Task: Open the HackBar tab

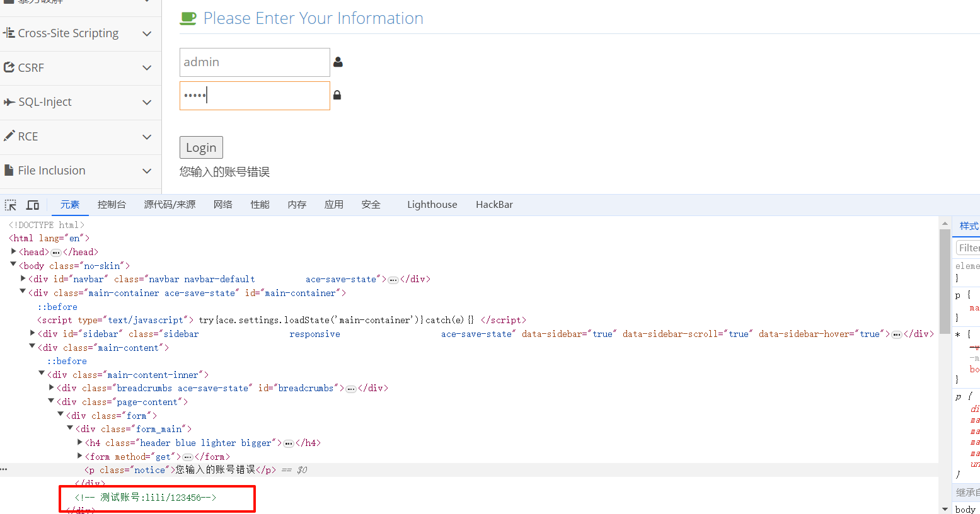Action: tap(494, 205)
